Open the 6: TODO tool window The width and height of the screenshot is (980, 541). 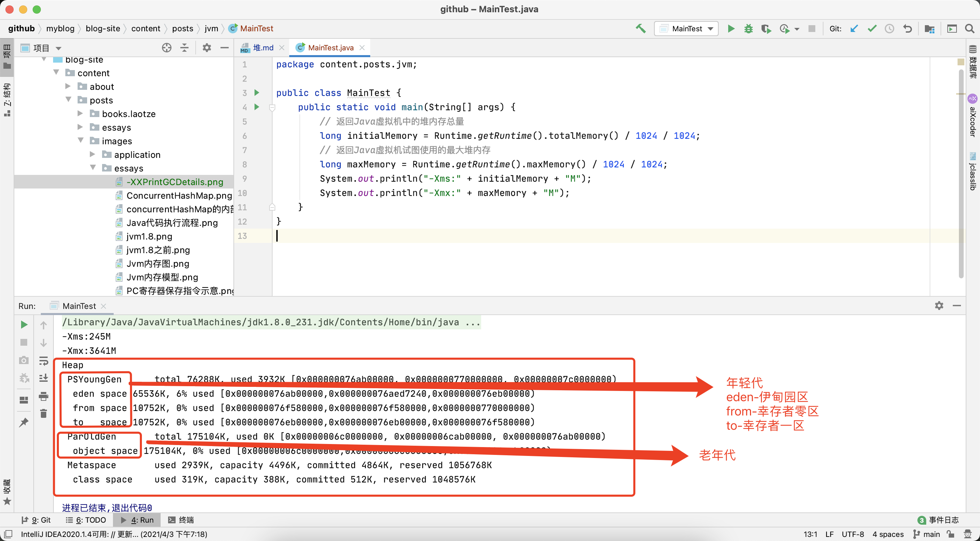tap(86, 520)
